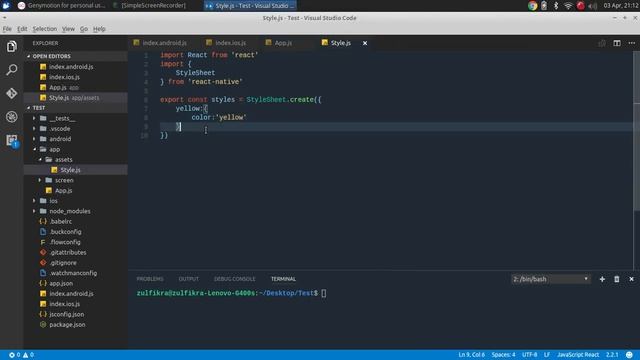Screen dimensions: 640x360
Task: Open Style.js under the assets folder
Action: (76, 170)
